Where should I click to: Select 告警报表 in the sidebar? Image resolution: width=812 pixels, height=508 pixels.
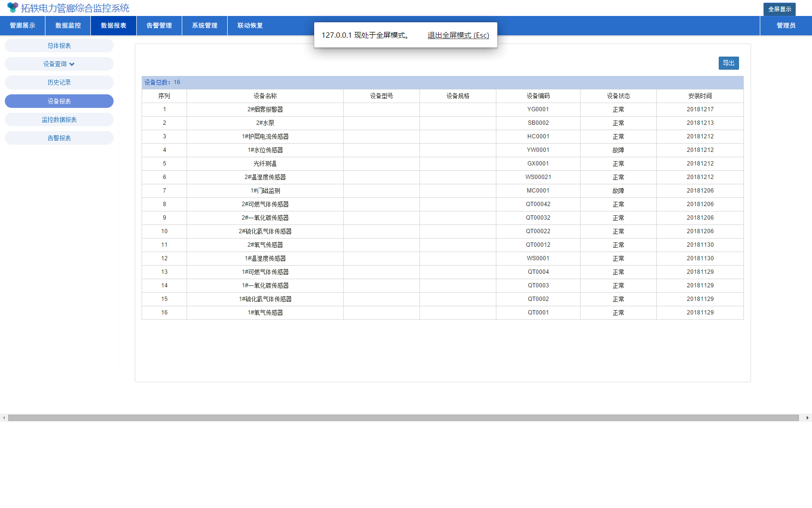pos(59,138)
